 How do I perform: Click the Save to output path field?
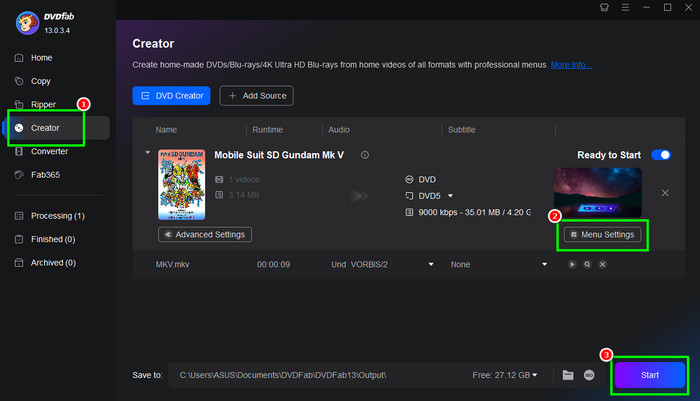click(319, 375)
